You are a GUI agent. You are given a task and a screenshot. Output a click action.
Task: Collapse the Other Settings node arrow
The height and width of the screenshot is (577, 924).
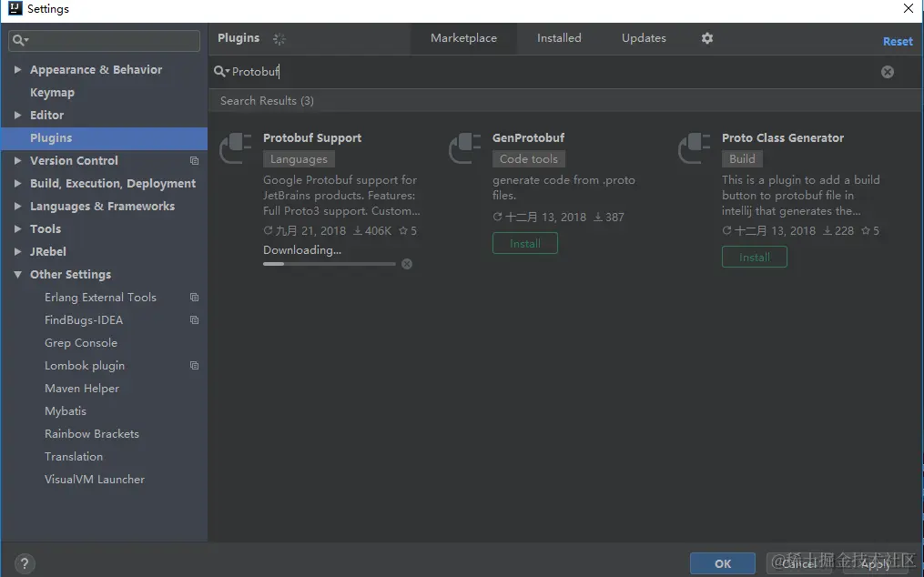[17, 275]
